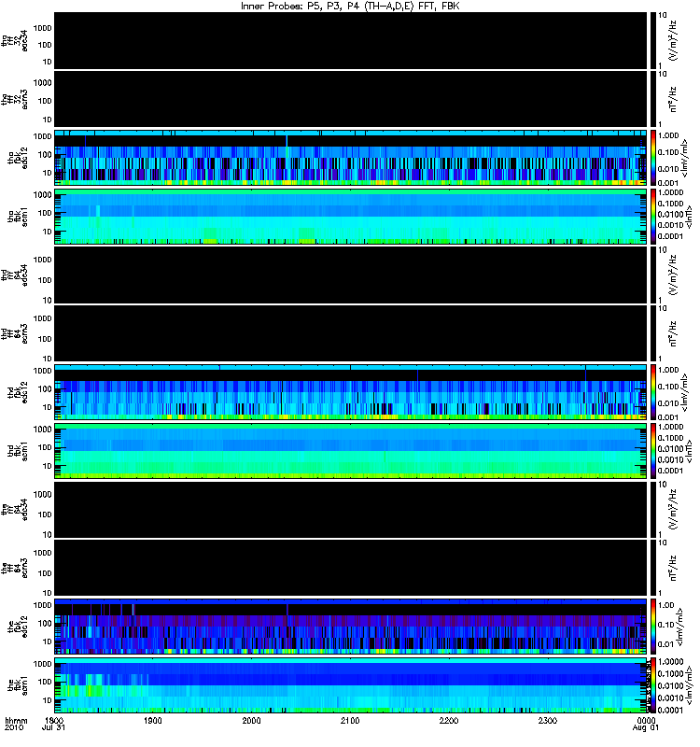Screen dimensions: 700x747
Task: Click the '(V/m)²/Hz' units label of tha fff edc34
Action: point(673,40)
